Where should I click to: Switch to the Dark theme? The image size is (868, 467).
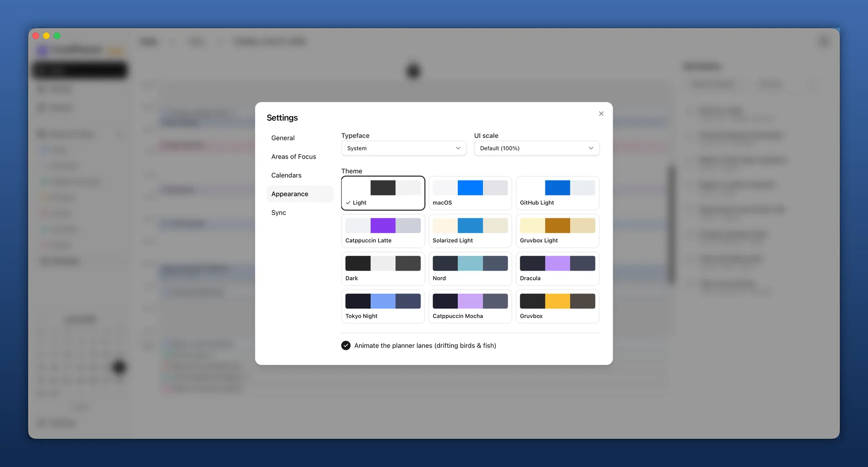(383, 269)
